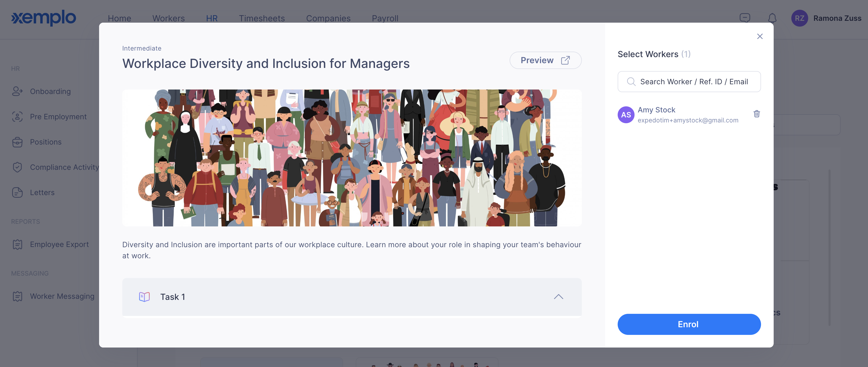Open Pre Employment in the sidebar

tap(58, 116)
